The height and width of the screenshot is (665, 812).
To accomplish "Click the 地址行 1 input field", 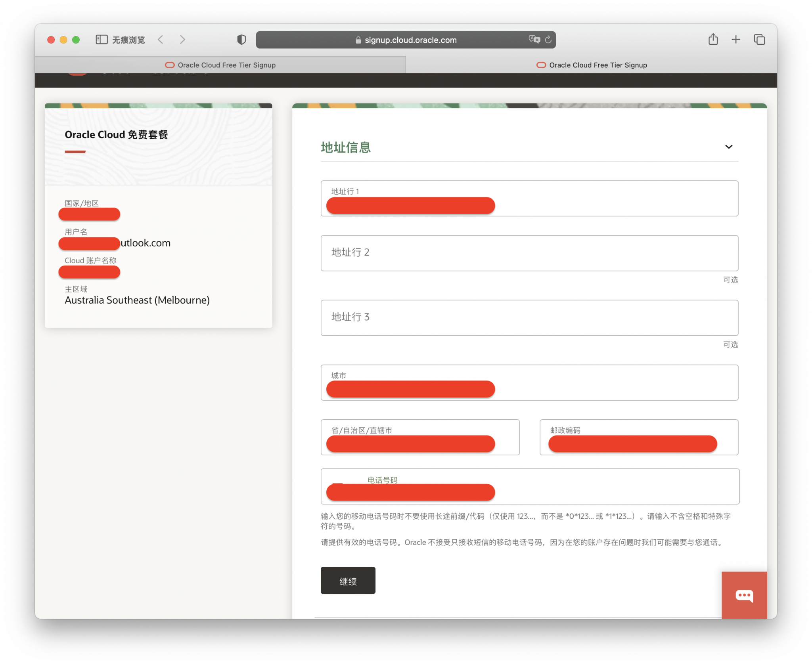I will click(x=529, y=199).
